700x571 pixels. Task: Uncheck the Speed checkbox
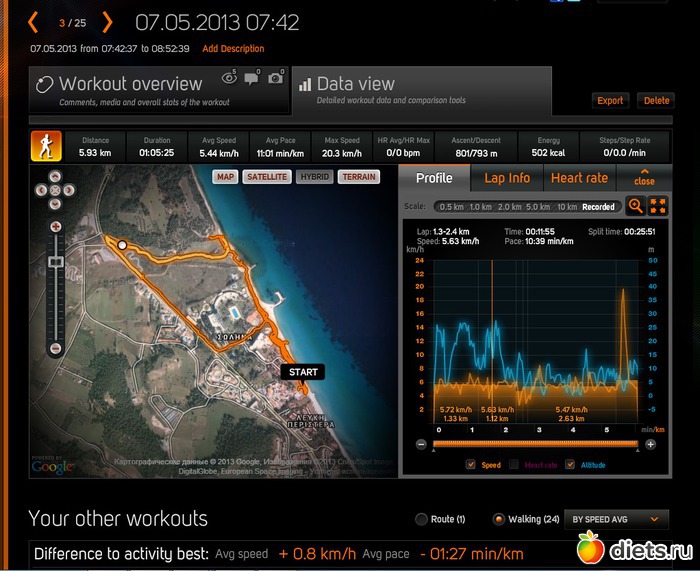coord(471,465)
